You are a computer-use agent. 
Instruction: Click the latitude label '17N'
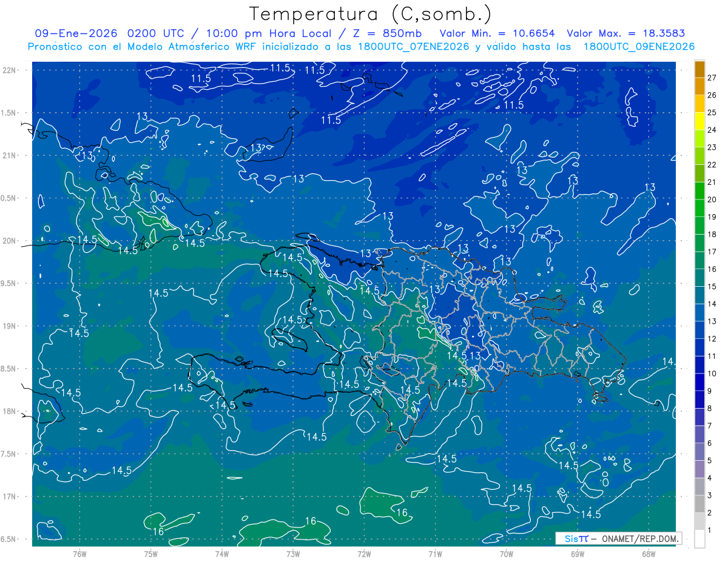coord(9,497)
